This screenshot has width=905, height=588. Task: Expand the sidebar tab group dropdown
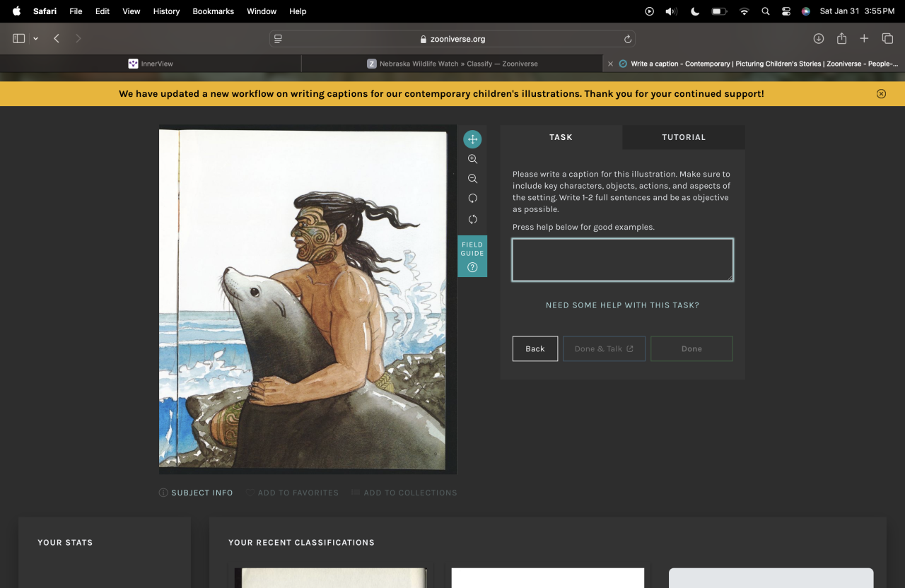point(35,39)
